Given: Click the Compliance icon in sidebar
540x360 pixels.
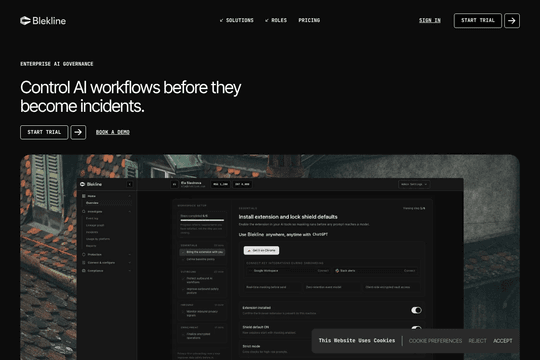Looking at the screenshot, I should (84, 271).
